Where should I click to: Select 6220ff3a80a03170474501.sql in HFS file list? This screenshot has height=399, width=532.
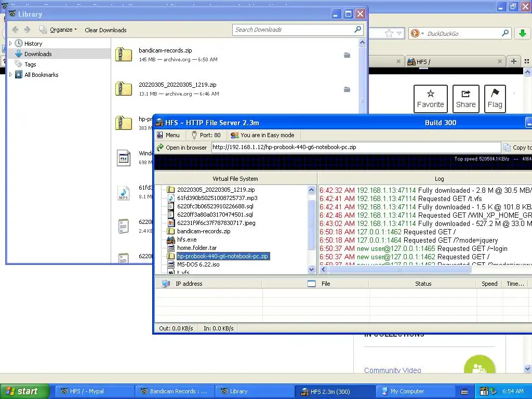pyautogui.click(x=215, y=215)
